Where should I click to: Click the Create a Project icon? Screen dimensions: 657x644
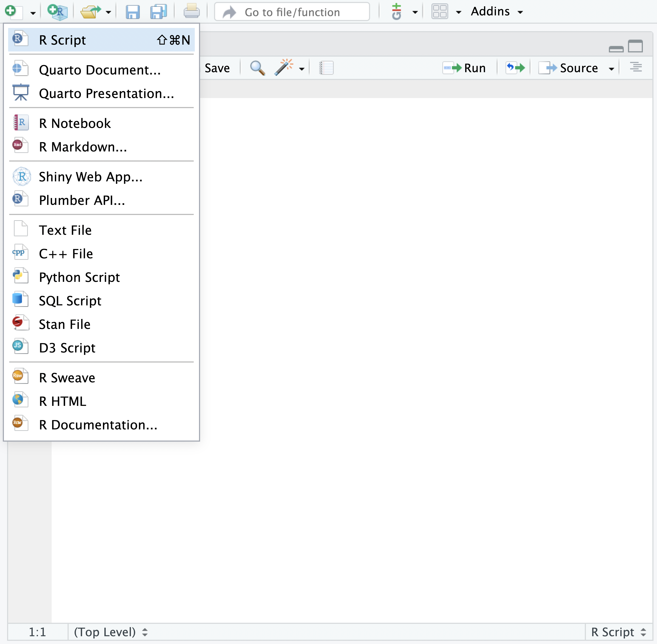pos(57,12)
